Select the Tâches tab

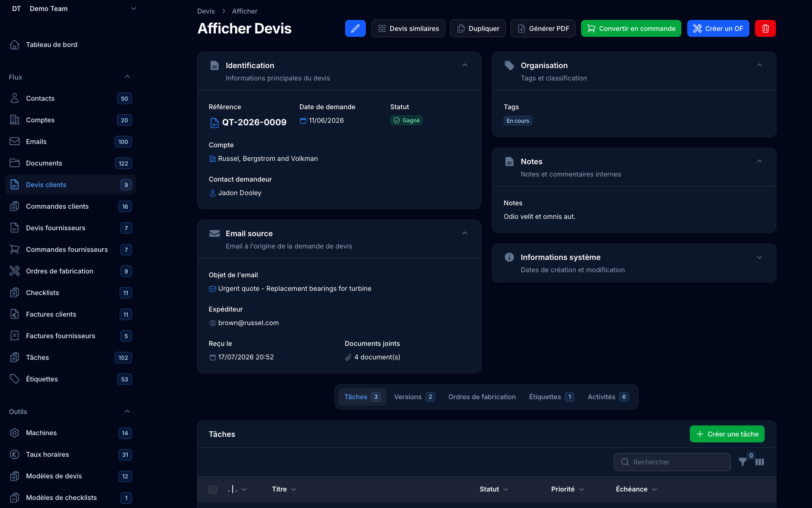[x=362, y=397]
